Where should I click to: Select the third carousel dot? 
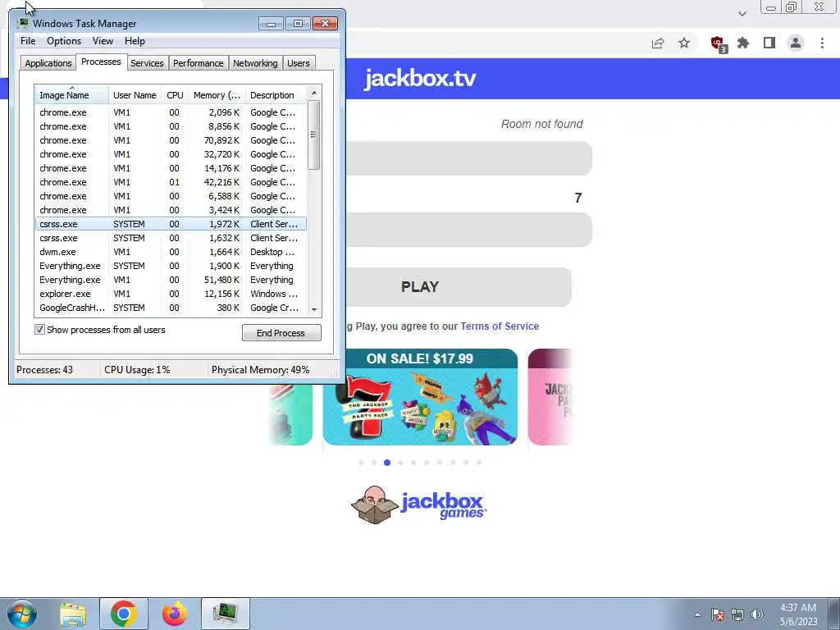point(387,463)
